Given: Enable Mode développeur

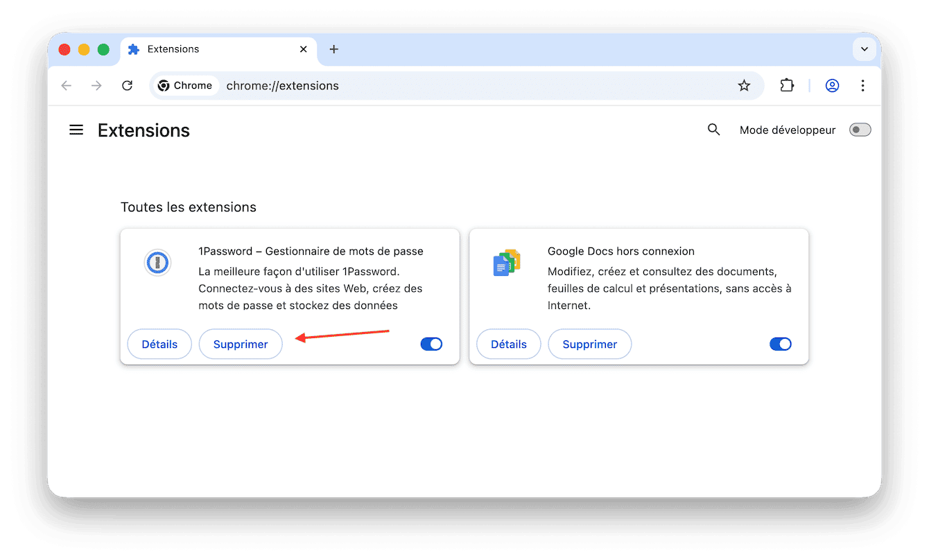Looking at the screenshot, I should pos(860,130).
